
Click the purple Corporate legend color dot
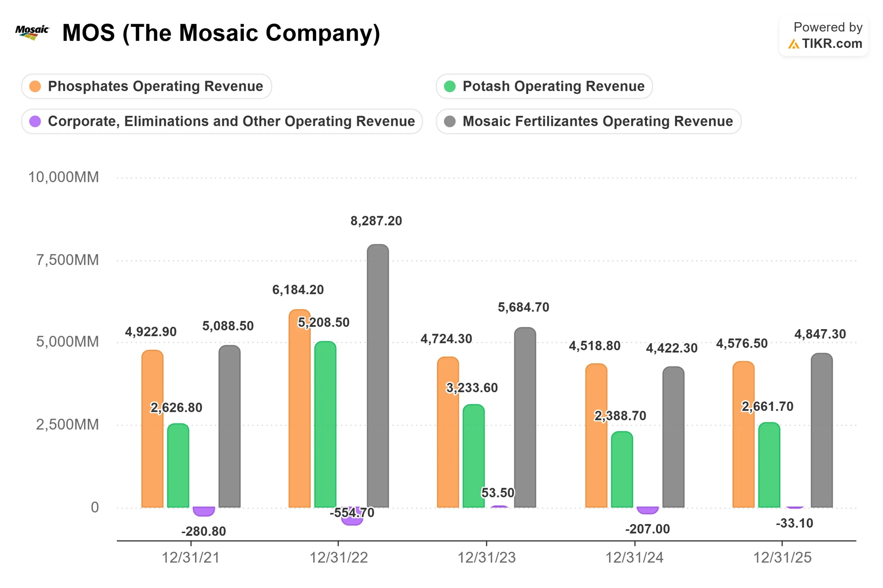(35, 121)
